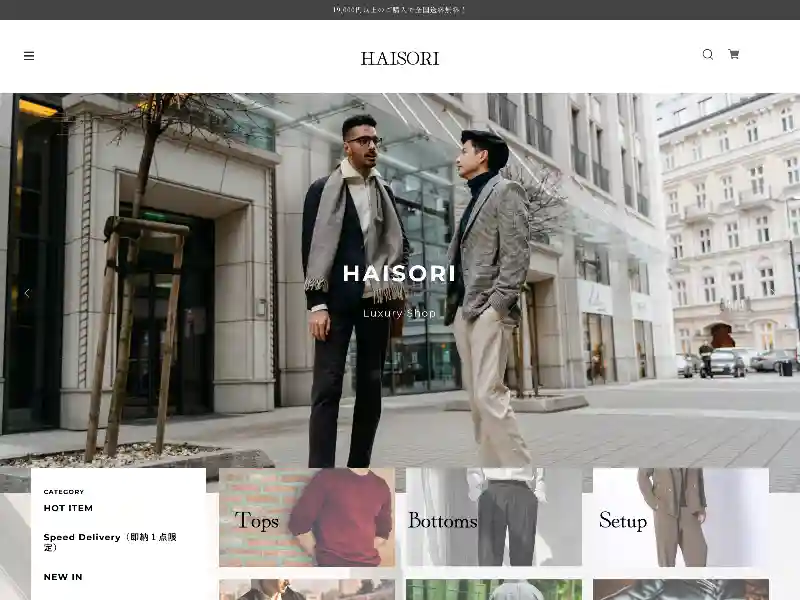Image resolution: width=800 pixels, height=600 pixels.
Task: Click the Tops label text on its tile
Action: tap(259, 521)
